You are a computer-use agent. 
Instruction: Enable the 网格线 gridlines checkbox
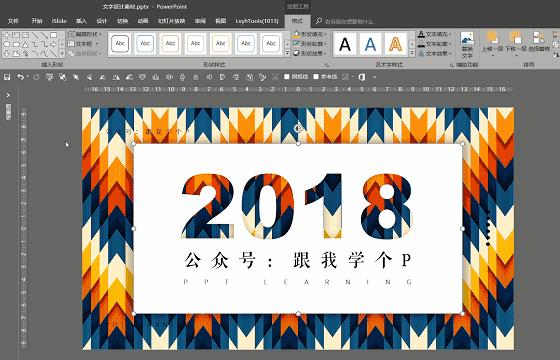(x=296, y=77)
